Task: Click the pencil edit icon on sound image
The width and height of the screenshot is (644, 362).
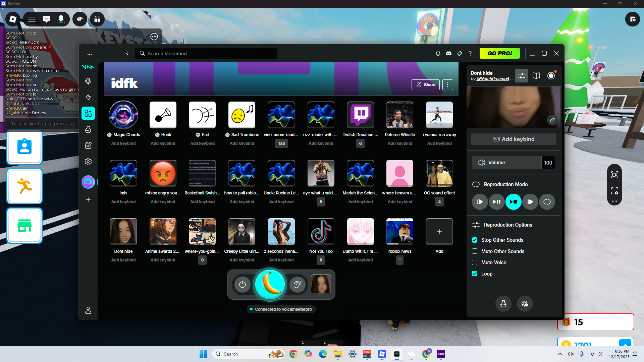Action: [x=552, y=120]
